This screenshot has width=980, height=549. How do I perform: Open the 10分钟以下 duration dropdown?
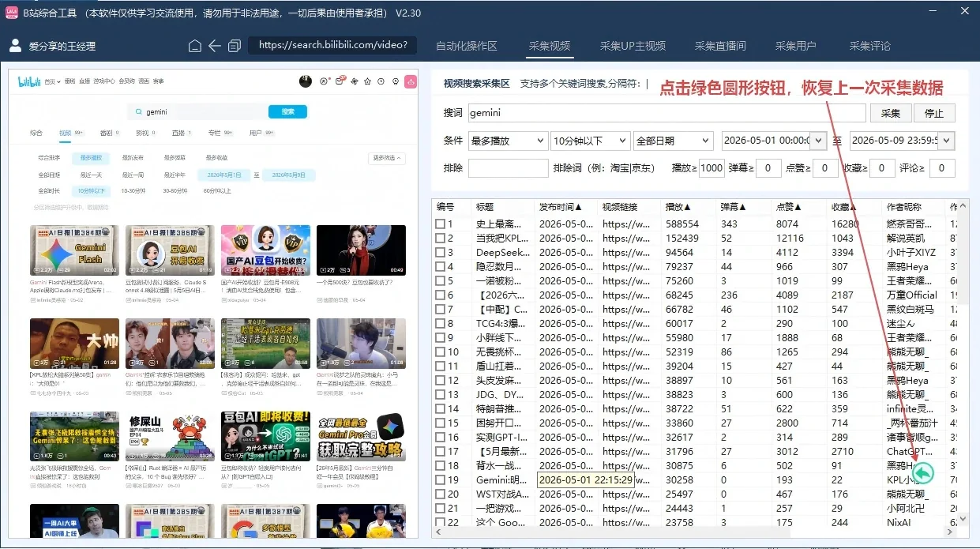pos(590,141)
